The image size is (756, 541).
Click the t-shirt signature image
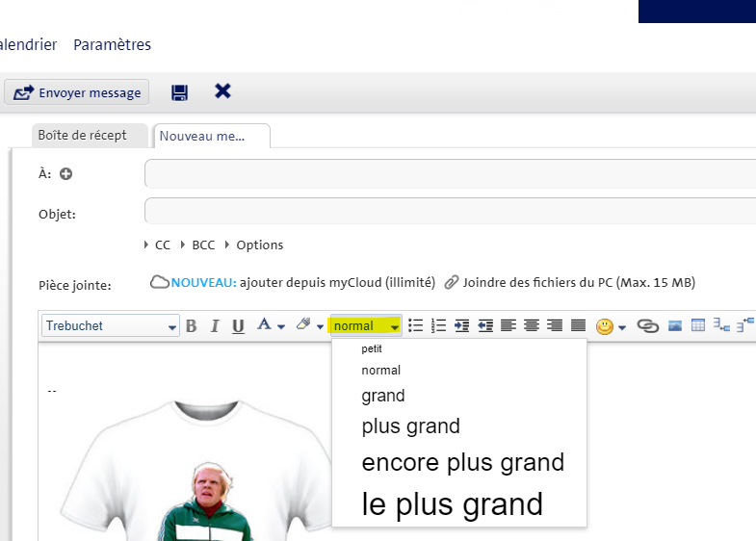click(x=197, y=470)
